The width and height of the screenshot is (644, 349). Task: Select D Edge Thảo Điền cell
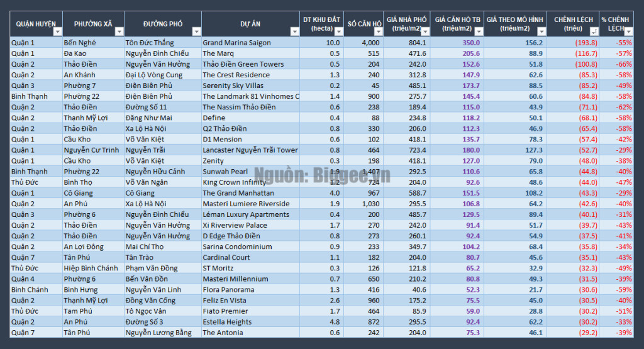click(250, 236)
